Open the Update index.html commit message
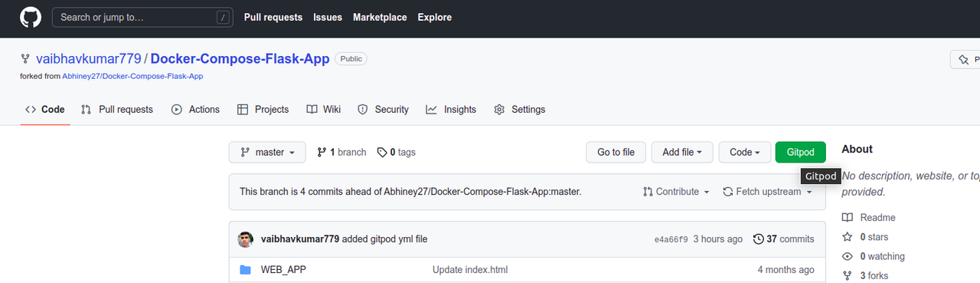This screenshot has height=283, width=980. 470,270
